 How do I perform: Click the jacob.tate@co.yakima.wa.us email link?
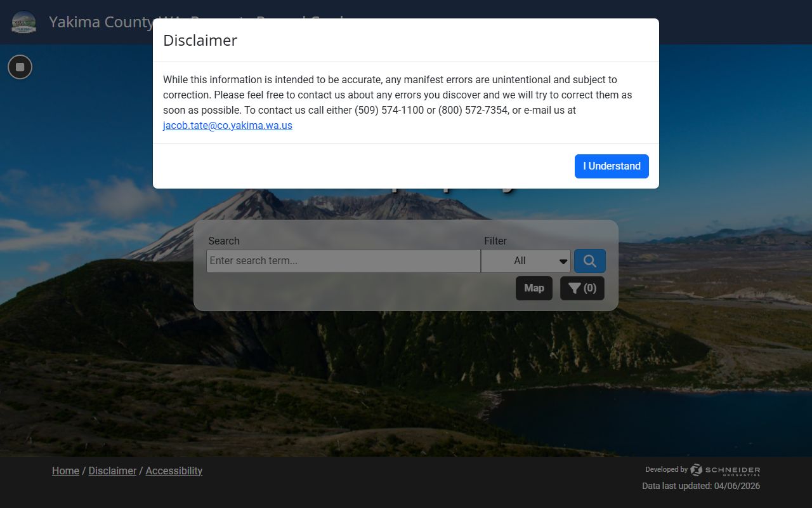point(227,126)
